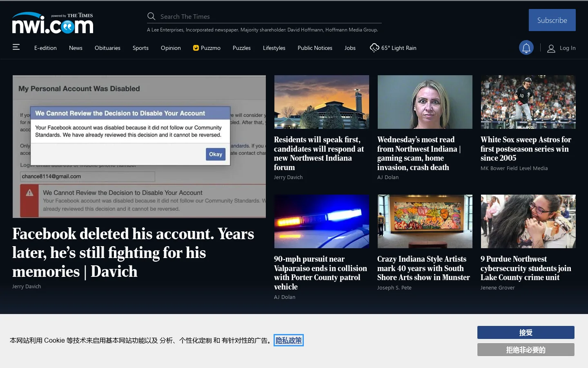
Task: Click Jerry Davich byline under forum story
Action: 288,177
